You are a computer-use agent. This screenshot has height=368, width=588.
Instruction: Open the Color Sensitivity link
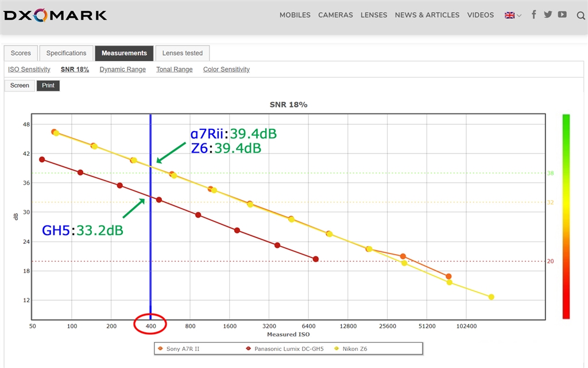pyautogui.click(x=226, y=70)
